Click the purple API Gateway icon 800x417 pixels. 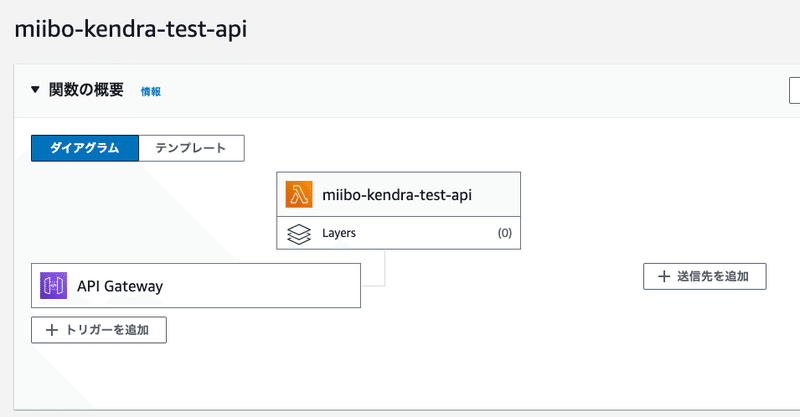coord(54,285)
